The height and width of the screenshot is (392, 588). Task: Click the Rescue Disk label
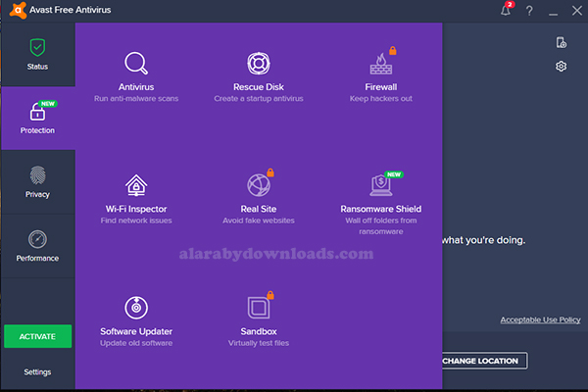(259, 87)
